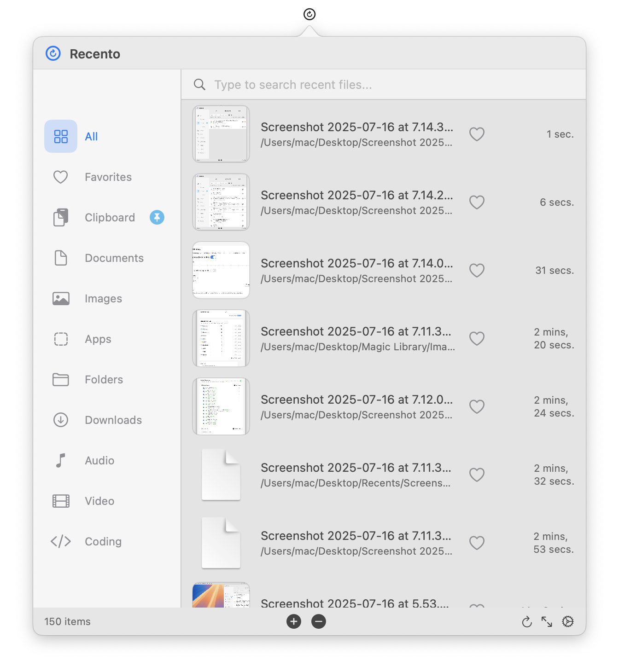
Task: Unpin the Clipboard section
Action: [157, 217]
